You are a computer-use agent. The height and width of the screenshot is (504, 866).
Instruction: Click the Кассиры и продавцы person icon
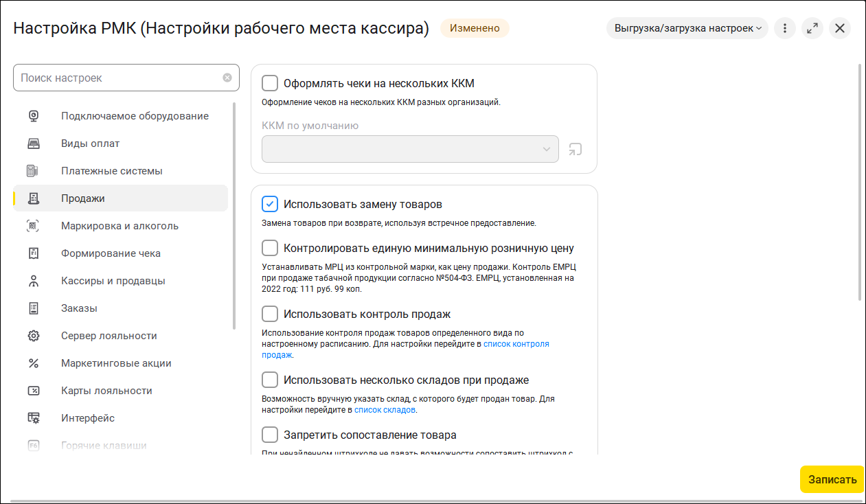(33, 281)
